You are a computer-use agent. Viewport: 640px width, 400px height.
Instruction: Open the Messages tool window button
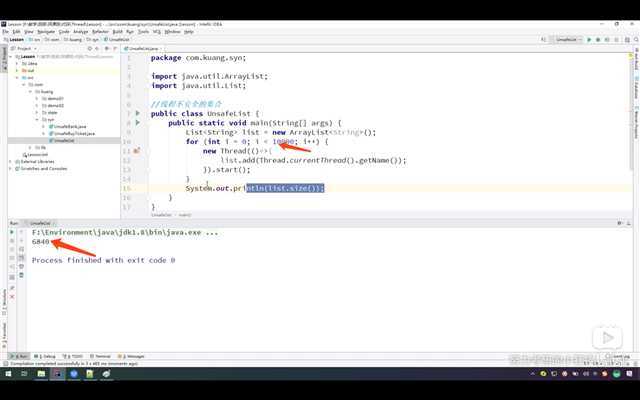pyautogui.click(x=131, y=356)
